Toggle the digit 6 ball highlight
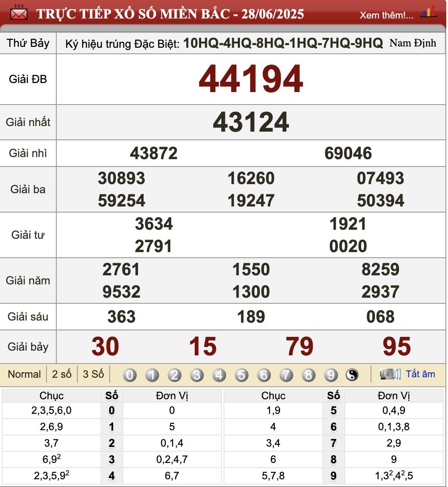 [x=264, y=375]
